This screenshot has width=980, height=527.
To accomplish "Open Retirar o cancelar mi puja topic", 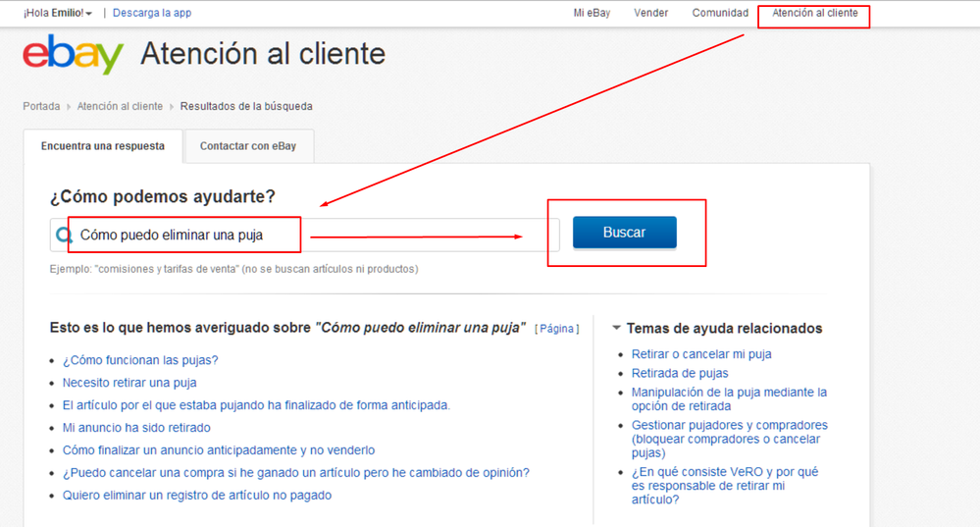I will pyautogui.click(x=701, y=354).
